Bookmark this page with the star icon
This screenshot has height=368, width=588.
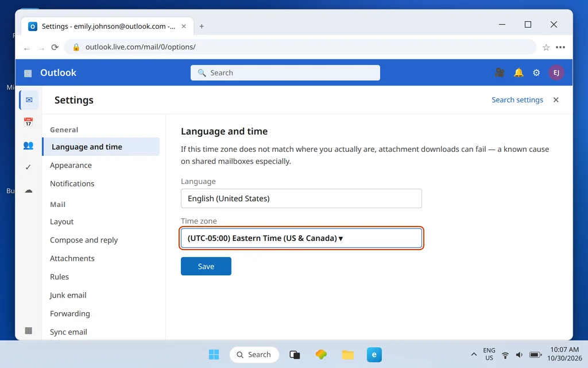[x=546, y=47]
